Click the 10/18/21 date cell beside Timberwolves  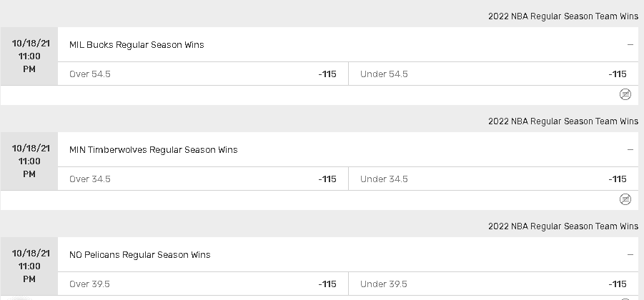[x=29, y=161]
